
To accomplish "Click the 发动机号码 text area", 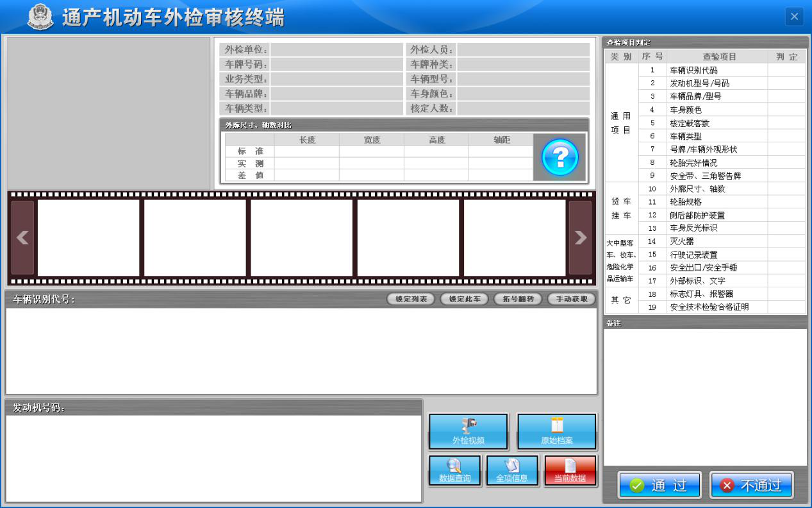I will 213,458.
